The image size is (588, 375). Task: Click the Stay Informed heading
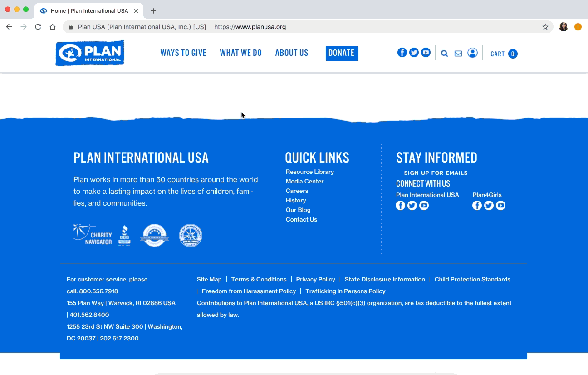436,158
